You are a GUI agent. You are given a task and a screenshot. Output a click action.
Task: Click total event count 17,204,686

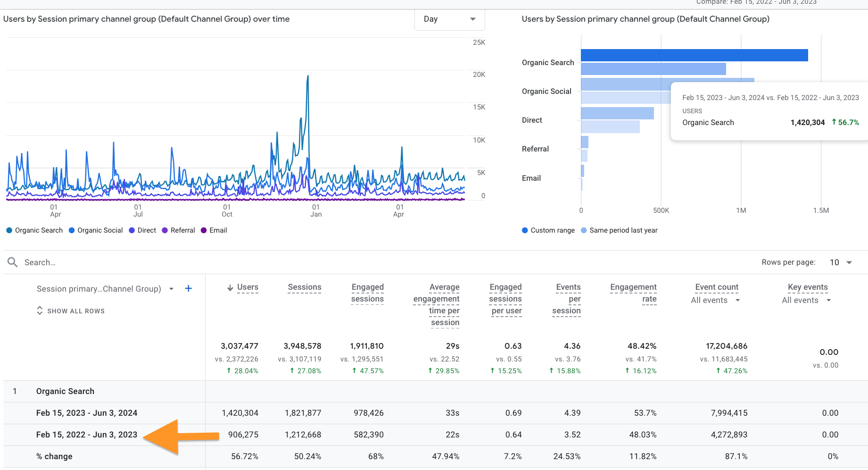coord(727,346)
